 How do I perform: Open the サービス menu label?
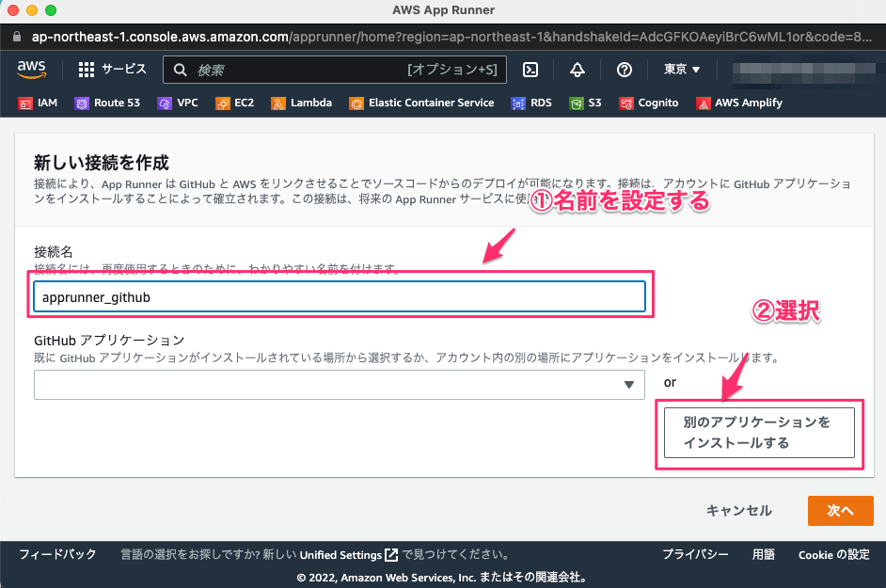point(124,69)
